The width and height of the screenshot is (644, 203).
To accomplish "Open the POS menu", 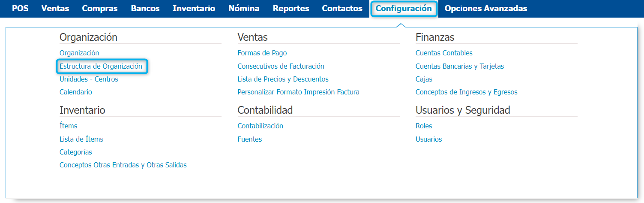I will (x=20, y=9).
